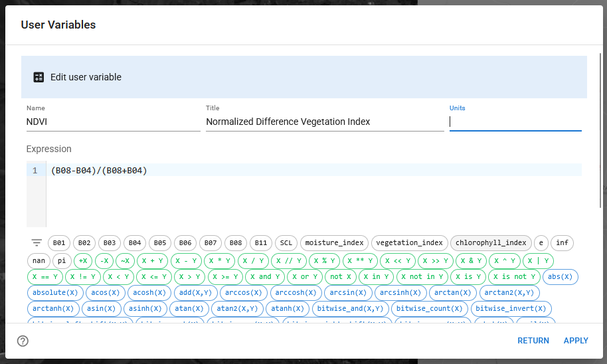Insert moisture_index variable chip
This screenshot has width=607, height=364.
pos(335,243)
